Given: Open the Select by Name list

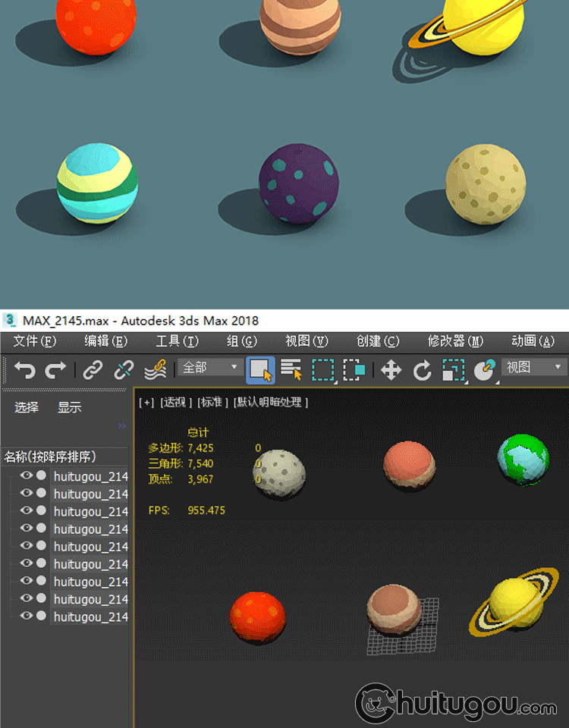Looking at the screenshot, I should pyautogui.click(x=291, y=370).
